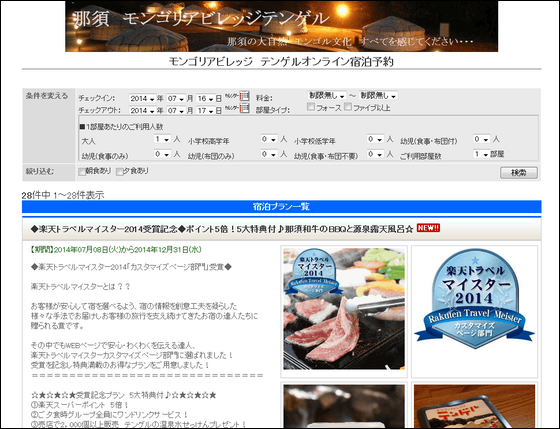Open the ご利用部屋数 room count dropdown

481,154
